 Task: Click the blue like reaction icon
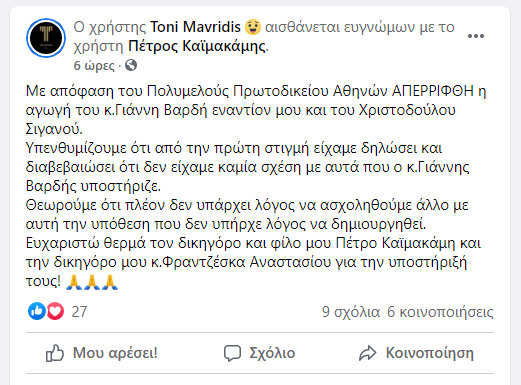pyautogui.click(x=37, y=311)
